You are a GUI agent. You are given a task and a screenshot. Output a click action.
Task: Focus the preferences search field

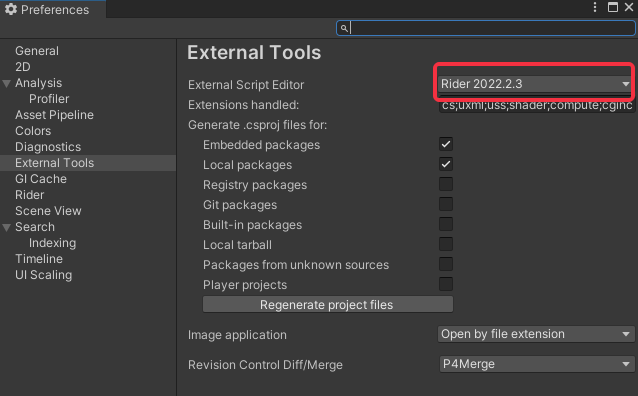[486, 28]
